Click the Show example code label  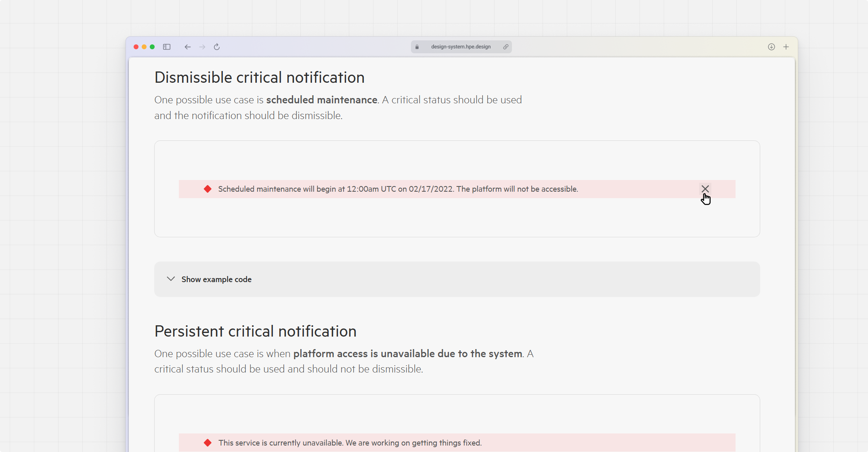pos(216,279)
